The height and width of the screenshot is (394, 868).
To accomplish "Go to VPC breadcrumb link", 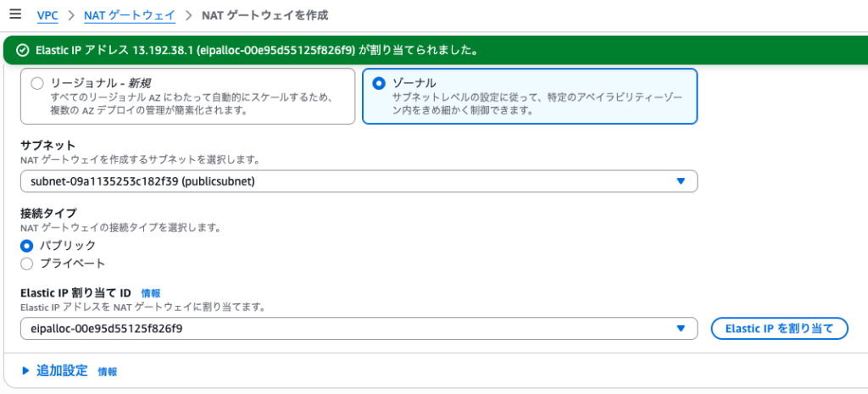I will coord(47,16).
